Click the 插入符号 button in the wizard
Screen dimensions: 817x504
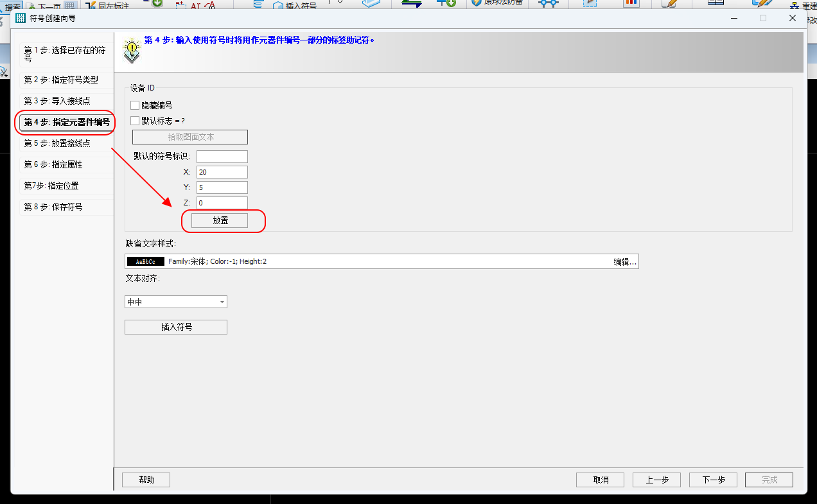point(176,327)
